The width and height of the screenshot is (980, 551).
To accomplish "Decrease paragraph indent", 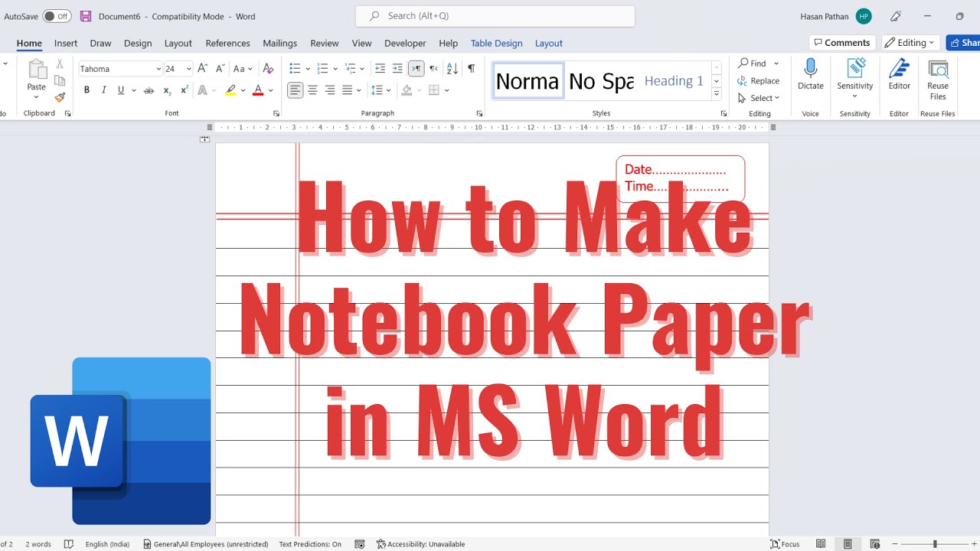I will 381,69.
